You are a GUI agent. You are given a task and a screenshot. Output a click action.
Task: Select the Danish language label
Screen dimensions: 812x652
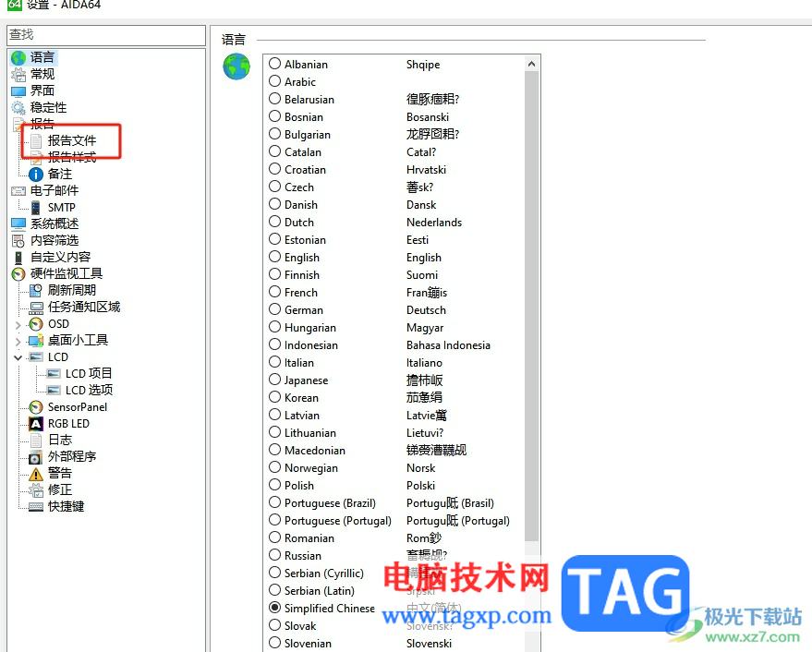301,205
